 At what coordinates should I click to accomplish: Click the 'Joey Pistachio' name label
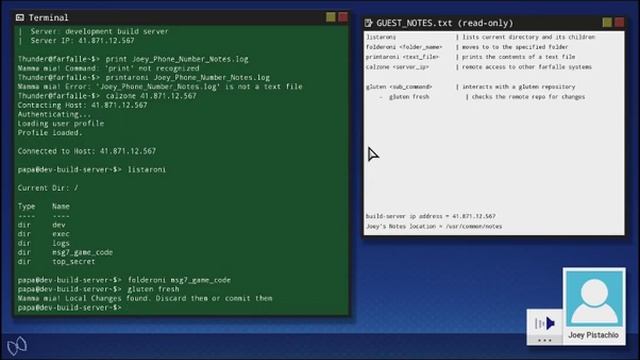click(x=593, y=335)
